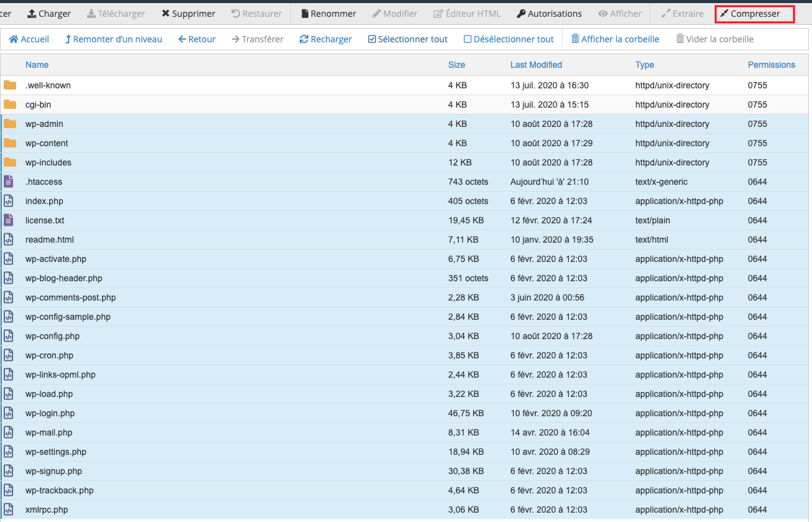Click the wp-includes folder icon
The image size is (812, 522).
point(10,162)
